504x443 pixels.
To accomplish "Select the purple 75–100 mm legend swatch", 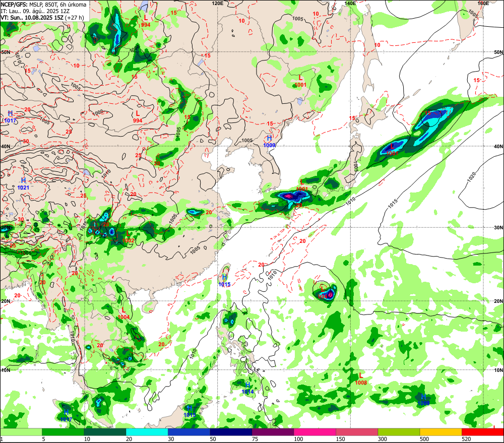I will pos(273,432).
